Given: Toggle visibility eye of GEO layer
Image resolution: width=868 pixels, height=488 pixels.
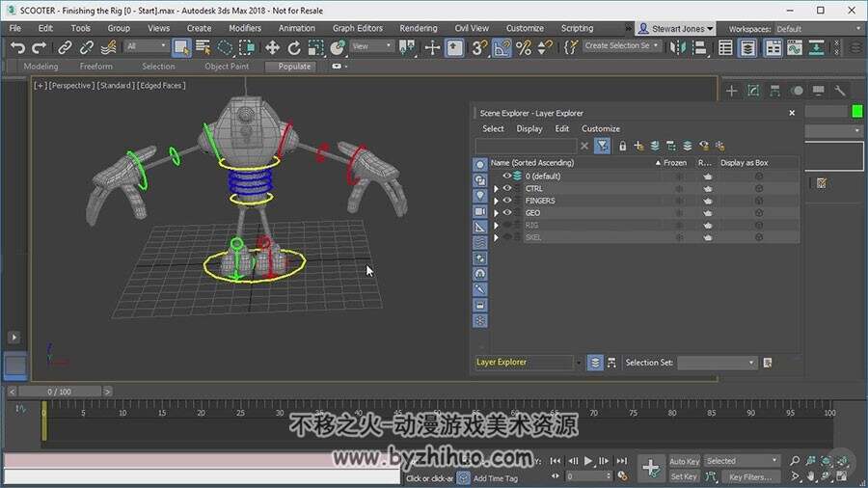Looking at the screenshot, I should coord(506,213).
